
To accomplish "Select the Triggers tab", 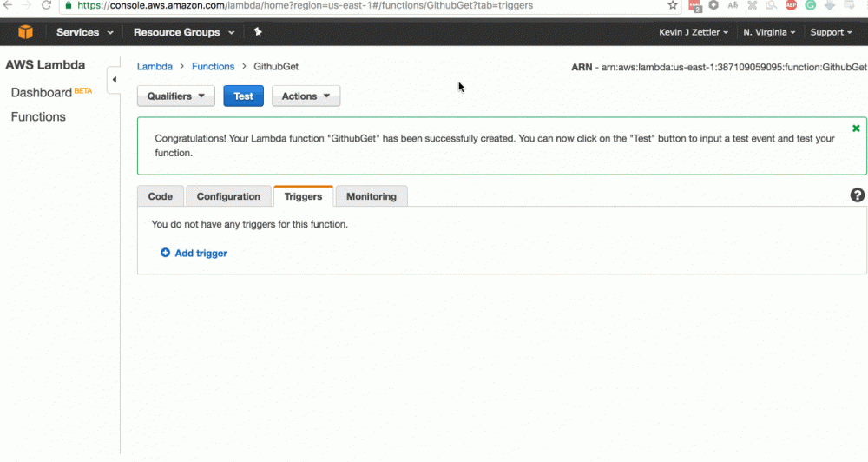I will [303, 196].
